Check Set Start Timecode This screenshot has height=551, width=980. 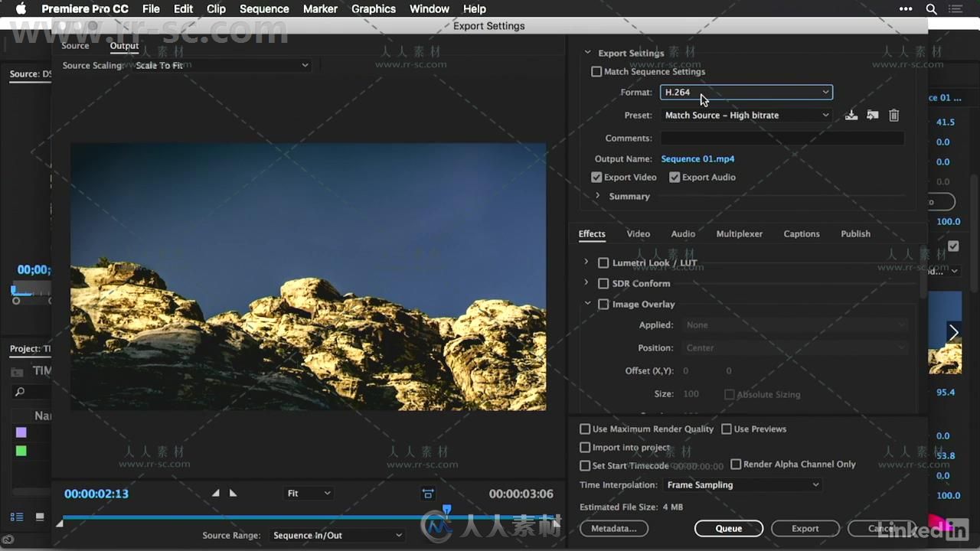point(585,465)
